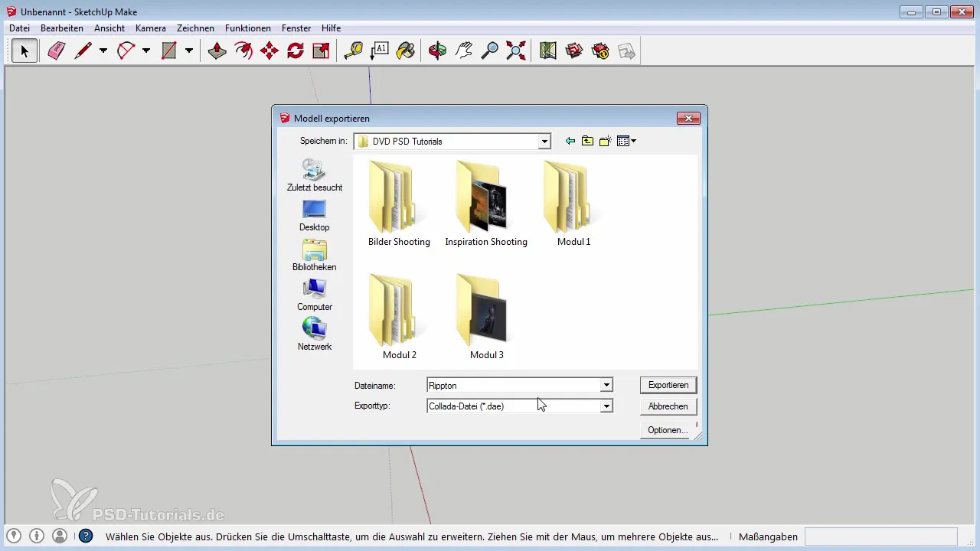Select the Move tool
Image resolution: width=980 pixels, height=551 pixels.
point(269,51)
